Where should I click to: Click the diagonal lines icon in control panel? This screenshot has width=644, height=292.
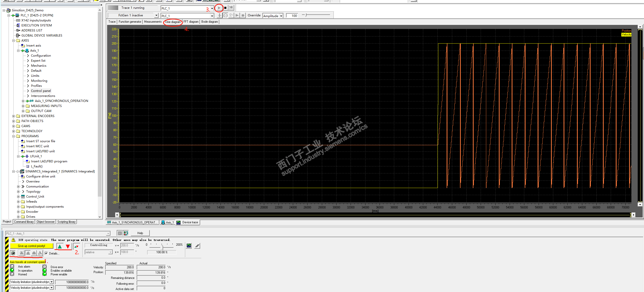[197, 246]
